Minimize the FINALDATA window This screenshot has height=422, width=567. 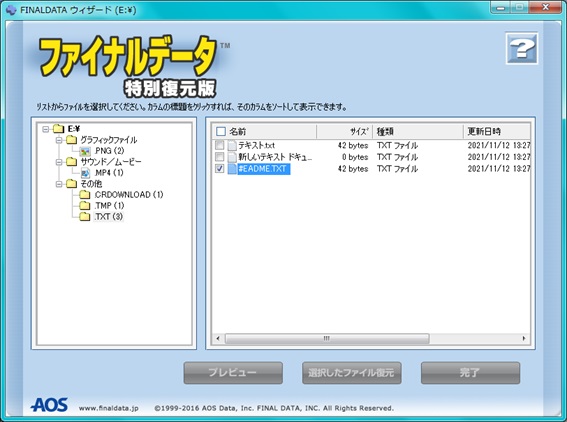pyautogui.click(x=501, y=8)
